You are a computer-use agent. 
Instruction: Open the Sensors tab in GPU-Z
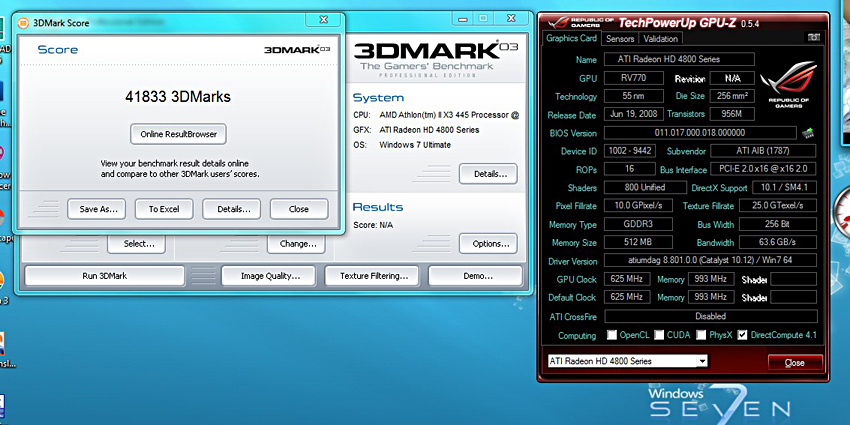[x=620, y=39]
